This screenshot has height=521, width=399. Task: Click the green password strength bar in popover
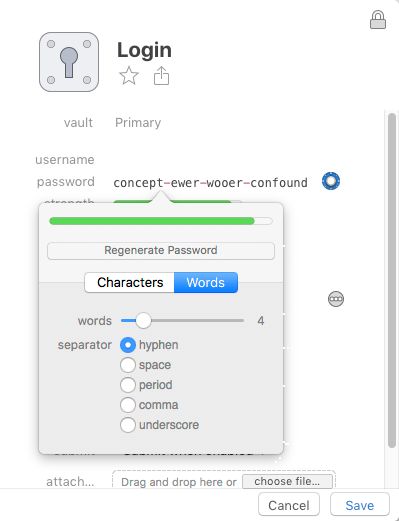161,221
